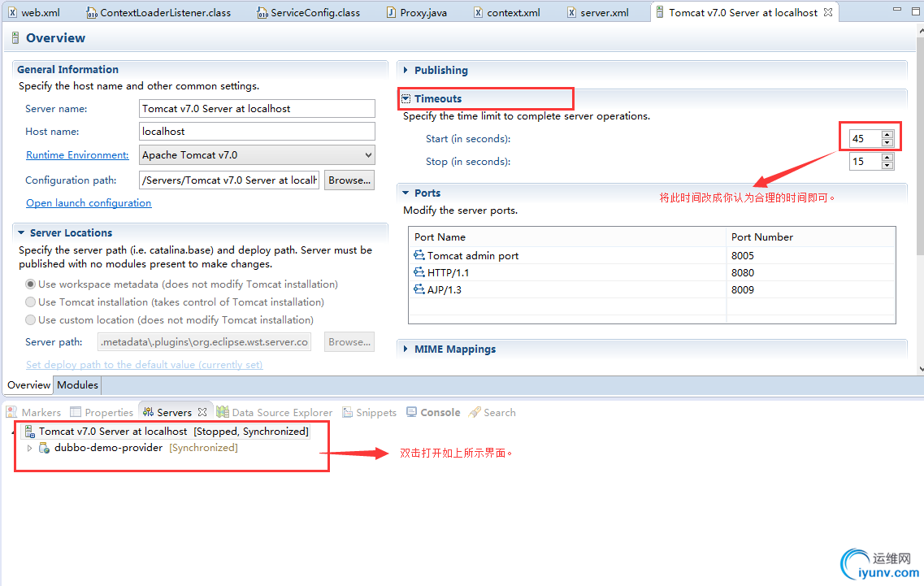Viewport: 924px width, 586px height.
Task: Click the AJP/1.3 port icon
Action: pyautogui.click(x=419, y=289)
